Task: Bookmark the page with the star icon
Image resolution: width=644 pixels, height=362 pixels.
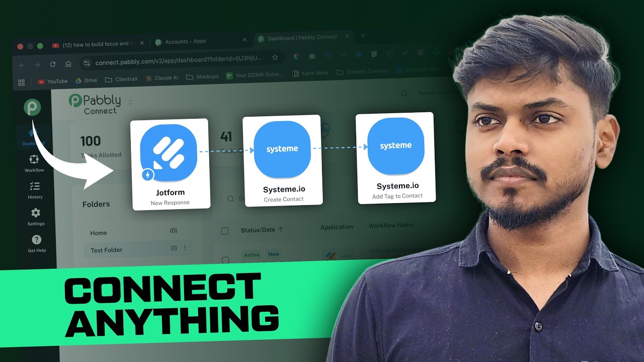Action: [x=275, y=57]
